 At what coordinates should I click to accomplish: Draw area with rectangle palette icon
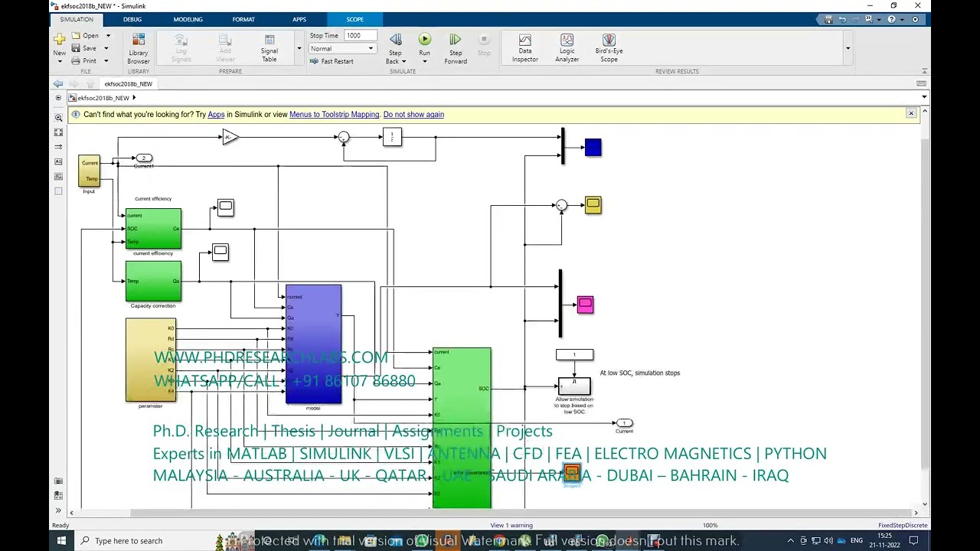click(58, 191)
